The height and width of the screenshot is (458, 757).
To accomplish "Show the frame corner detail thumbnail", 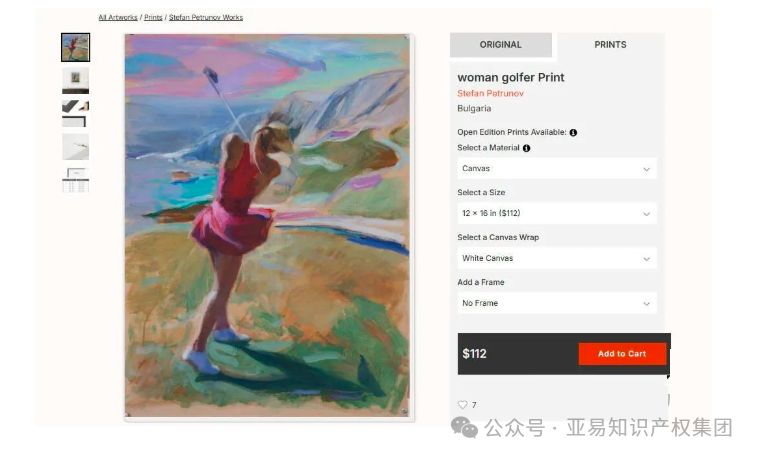I will pyautogui.click(x=75, y=113).
